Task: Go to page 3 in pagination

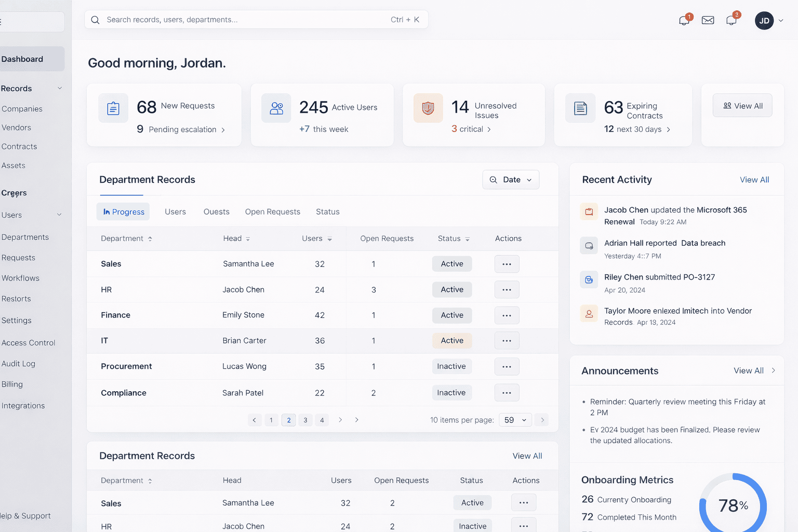Action: pos(305,420)
